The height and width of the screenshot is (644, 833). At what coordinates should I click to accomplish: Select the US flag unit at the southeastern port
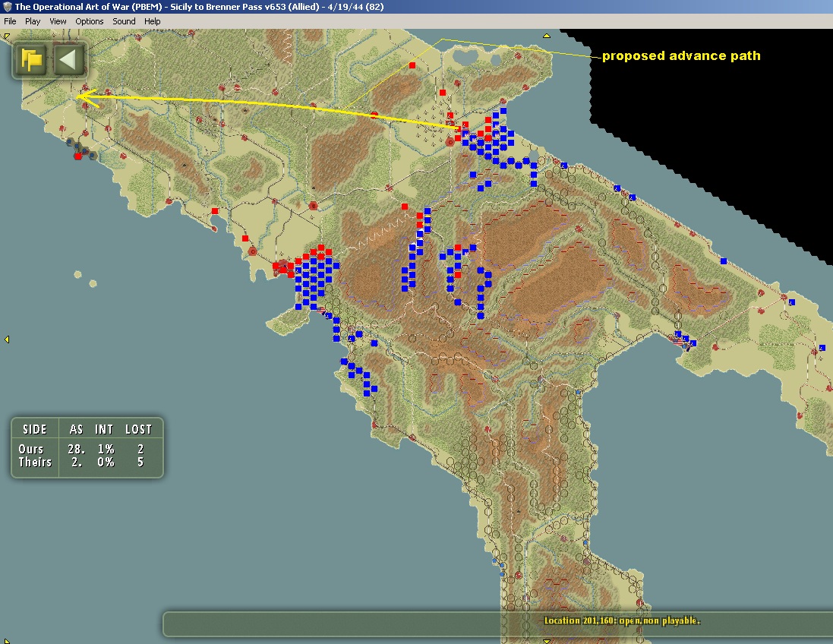[x=680, y=340]
